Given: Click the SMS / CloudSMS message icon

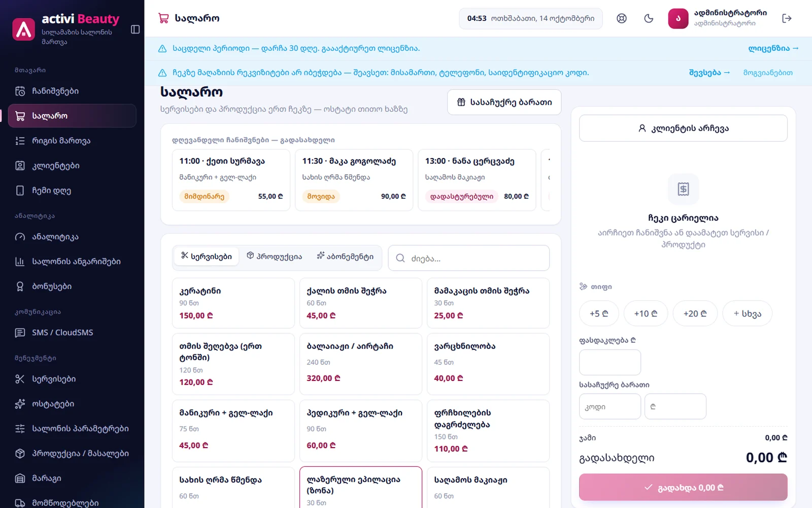Looking at the screenshot, I should tap(20, 333).
